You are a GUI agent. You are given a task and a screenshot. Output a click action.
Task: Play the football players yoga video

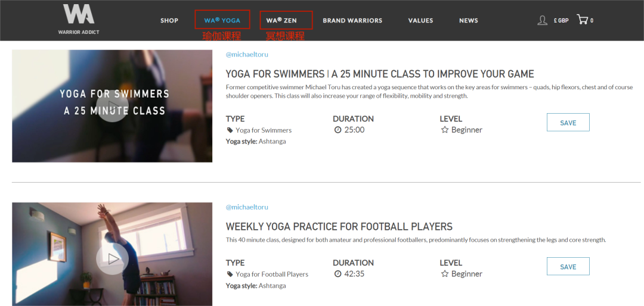pyautogui.click(x=112, y=259)
